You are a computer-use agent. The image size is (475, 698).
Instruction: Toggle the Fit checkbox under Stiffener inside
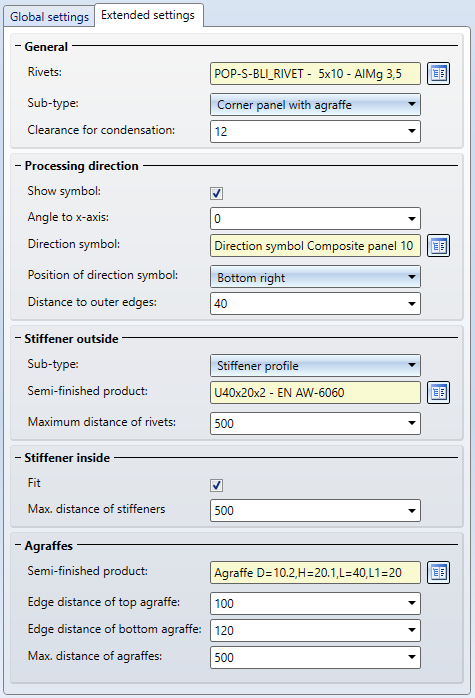click(216, 485)
